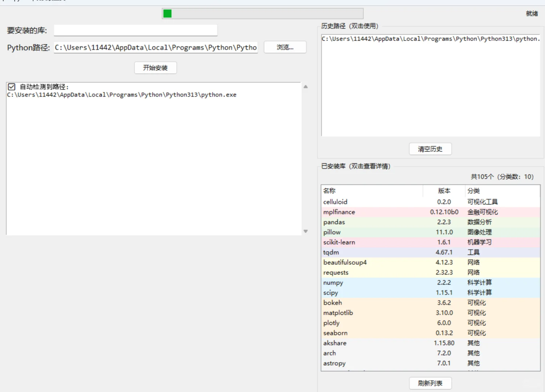Toggle the 自动检测到路径 checkbox

coord(12,87)
